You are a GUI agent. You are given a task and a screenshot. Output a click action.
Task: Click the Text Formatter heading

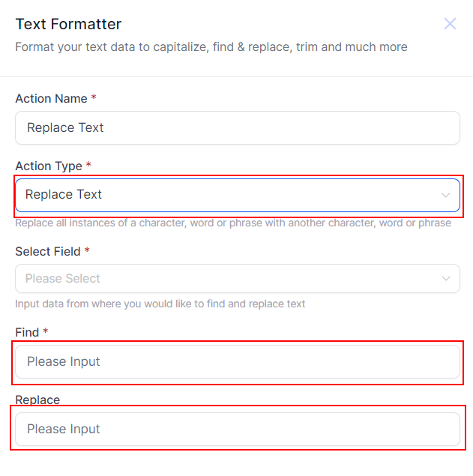[68, 25]
